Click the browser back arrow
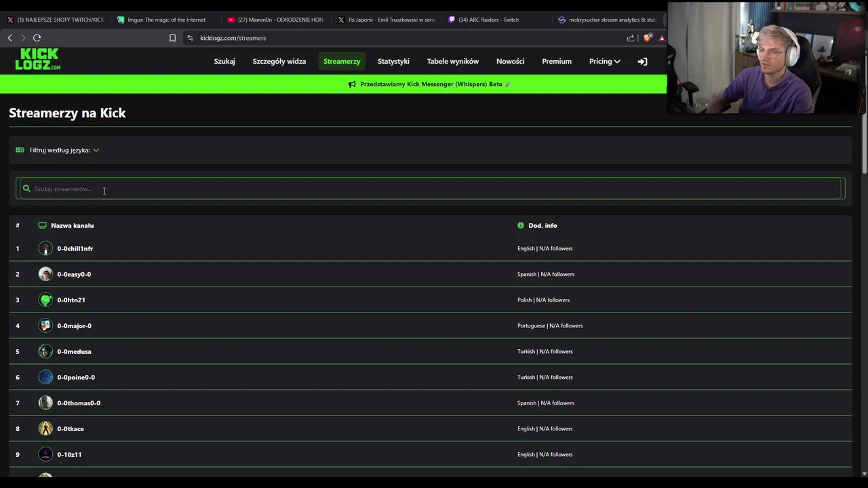The height and width of the screenshot is (488, 868). [x=9, y=38]
